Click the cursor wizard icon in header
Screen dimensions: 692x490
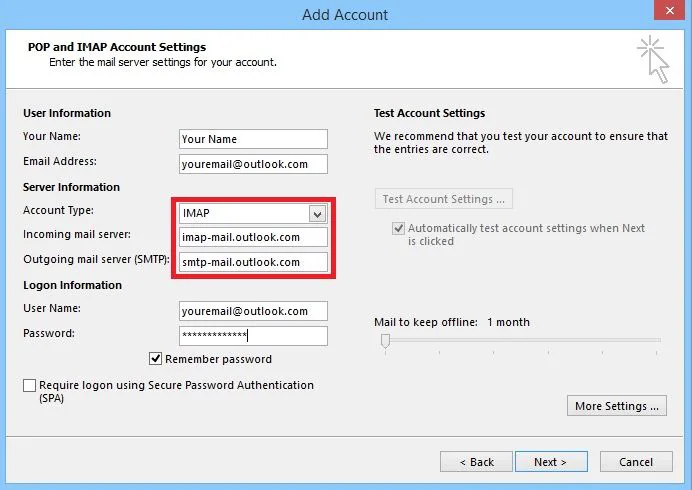(x=654, y=57)
